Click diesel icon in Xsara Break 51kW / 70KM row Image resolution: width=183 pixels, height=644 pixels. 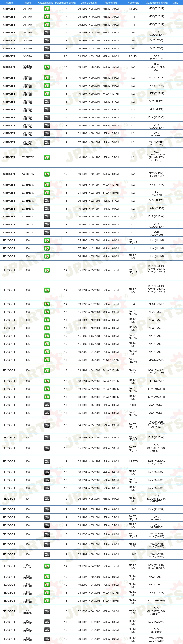[47, 143]
